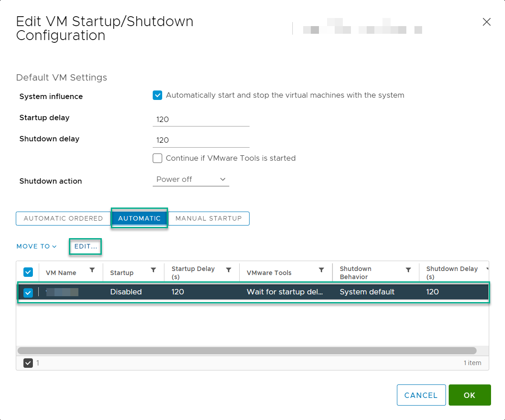Screen dimensions: 505x420
Task: Deselect the VM row checkbox
Action: pyautogui.click(x=28, y=293)
